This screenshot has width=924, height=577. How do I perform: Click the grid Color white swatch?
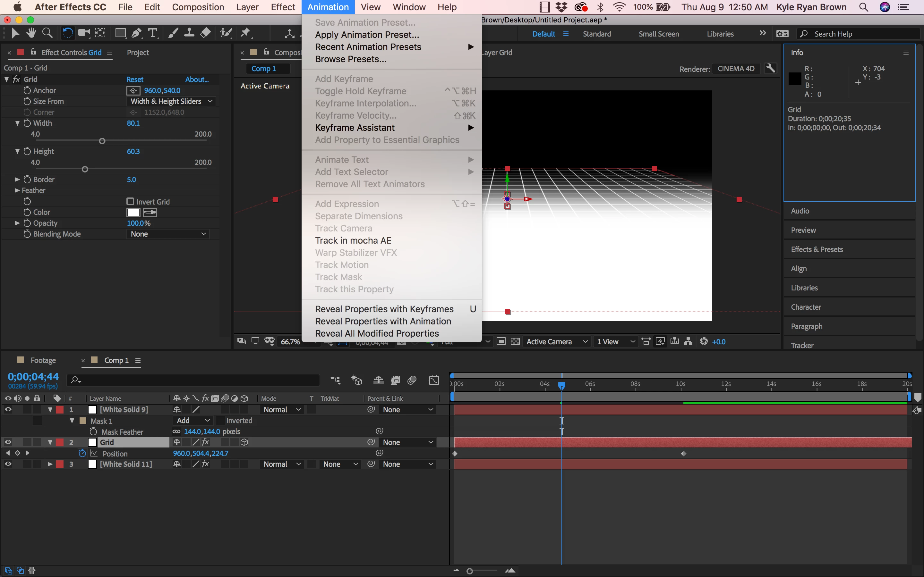pos(133,212)
